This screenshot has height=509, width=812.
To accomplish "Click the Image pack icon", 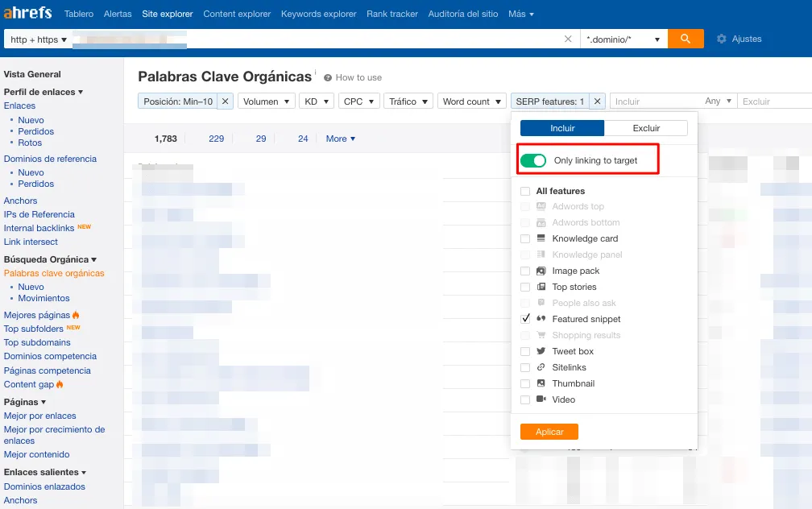I will (x=541, y=271).
